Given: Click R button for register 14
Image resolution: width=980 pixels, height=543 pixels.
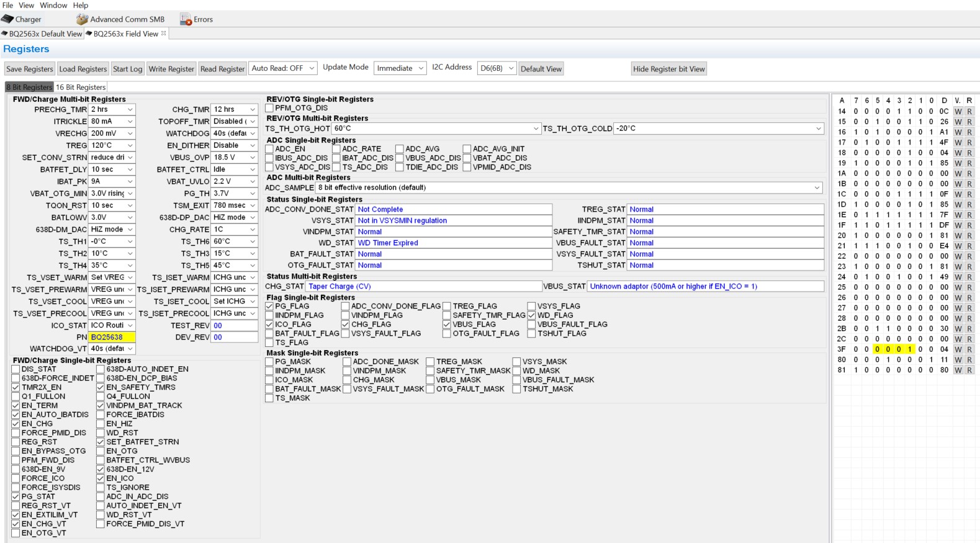Looking at the screenshot, I should (969, 112).
